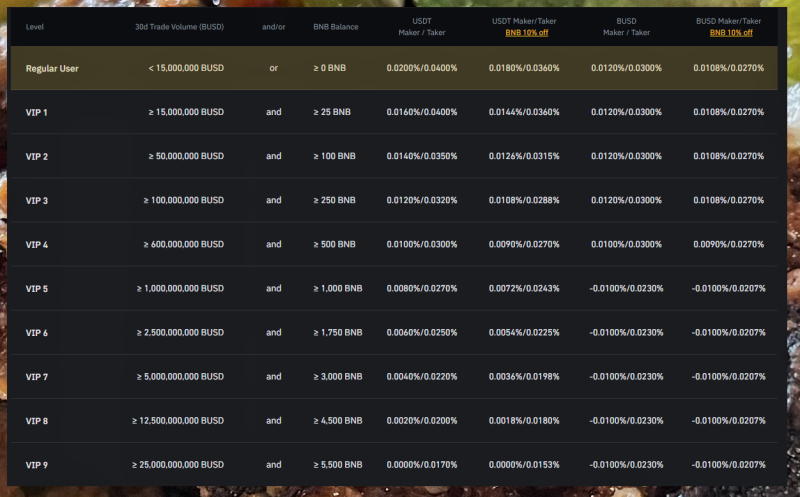This screenshot has height=497, width=800.
Task: Click the 0.0000%/0.0170% USDT fee
Action: 422,465
